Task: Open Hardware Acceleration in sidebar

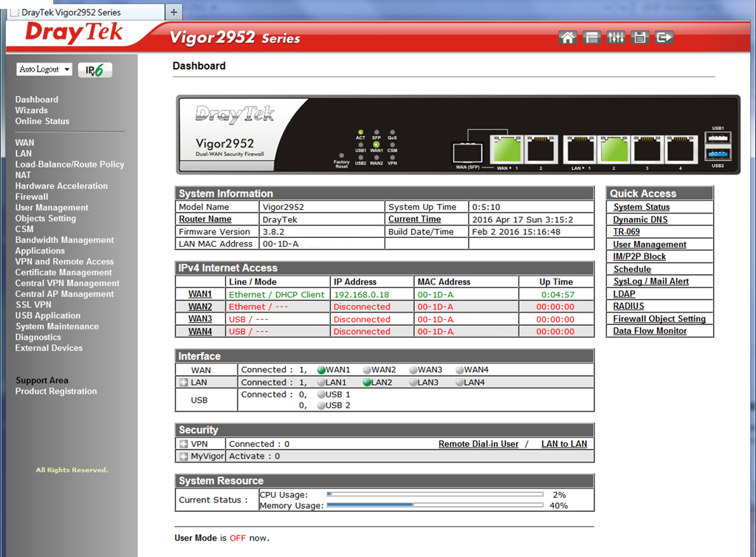Action: pyautogui.click(x=61, y=185)
